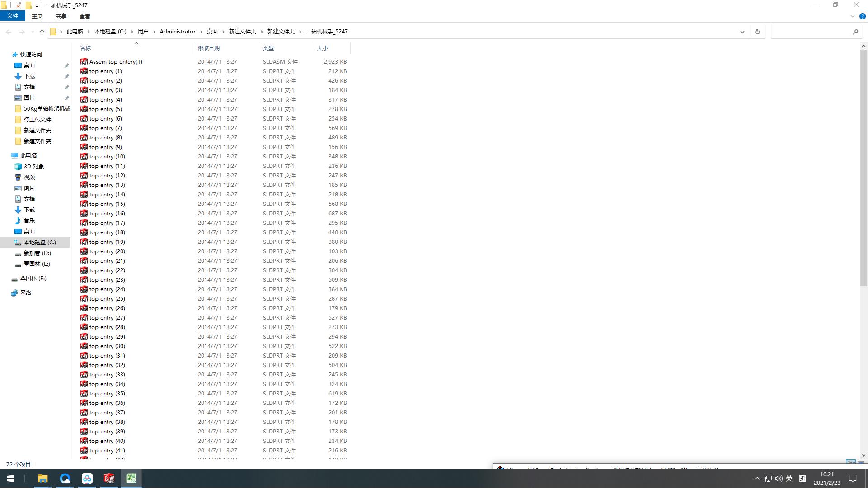The height and width of the screenshot is (488, 868).
Task: Open the 查看 ribbon tab
Action: pyautogui.click(x=84, y=16)
